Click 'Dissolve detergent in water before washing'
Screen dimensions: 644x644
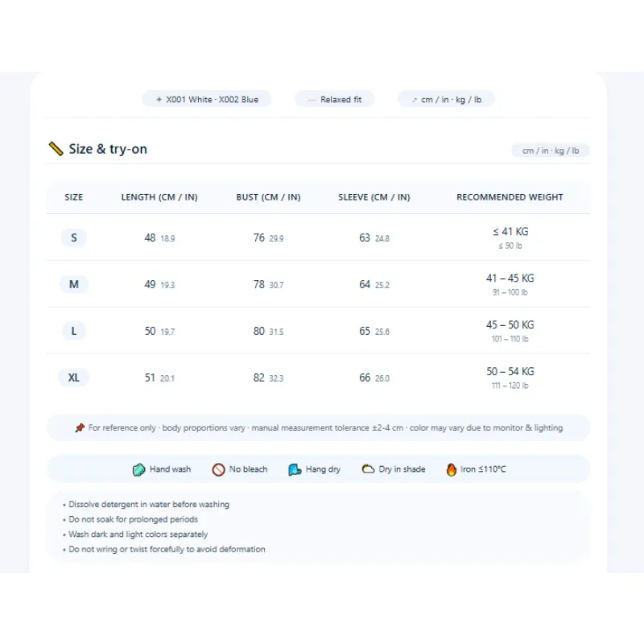[x=149, y=505]
